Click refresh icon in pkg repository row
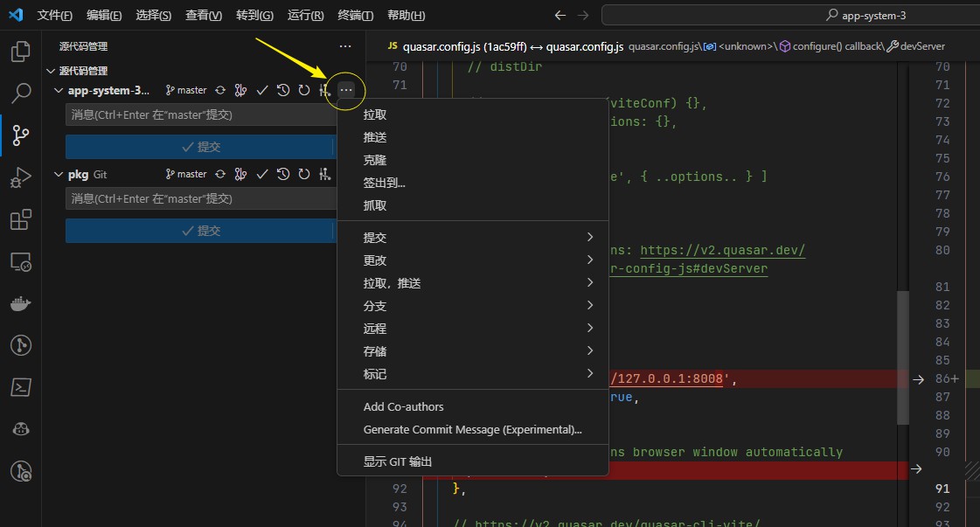Viewport: 980px width, 527px height. pos(303,174)
